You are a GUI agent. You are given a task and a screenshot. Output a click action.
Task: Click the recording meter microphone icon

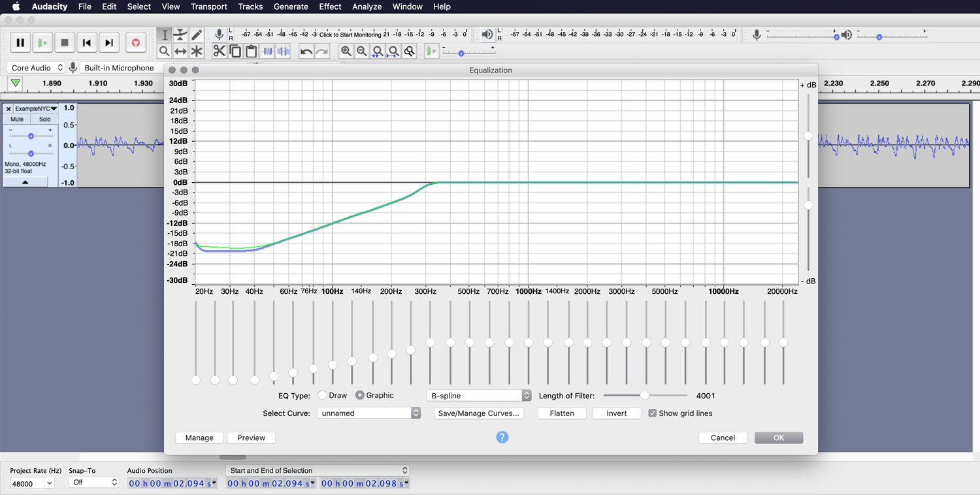220,35
